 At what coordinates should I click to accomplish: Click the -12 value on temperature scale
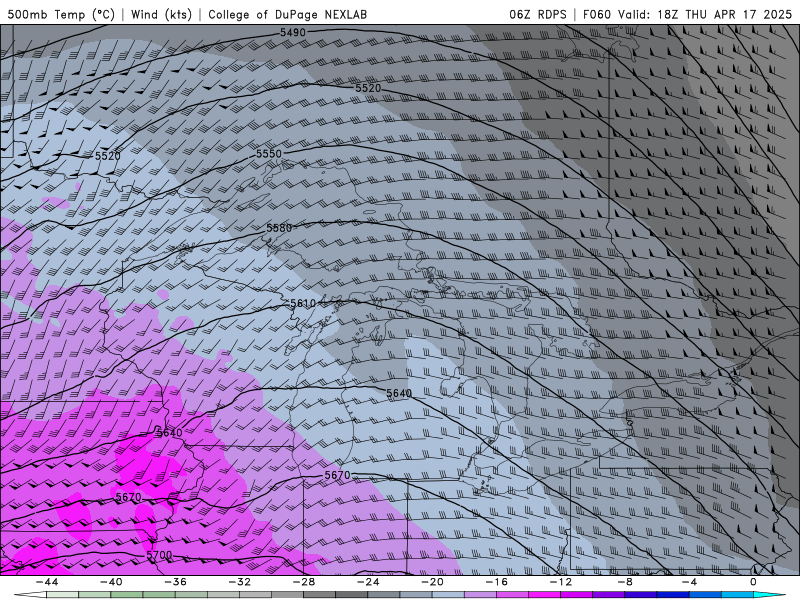(560, 582)
